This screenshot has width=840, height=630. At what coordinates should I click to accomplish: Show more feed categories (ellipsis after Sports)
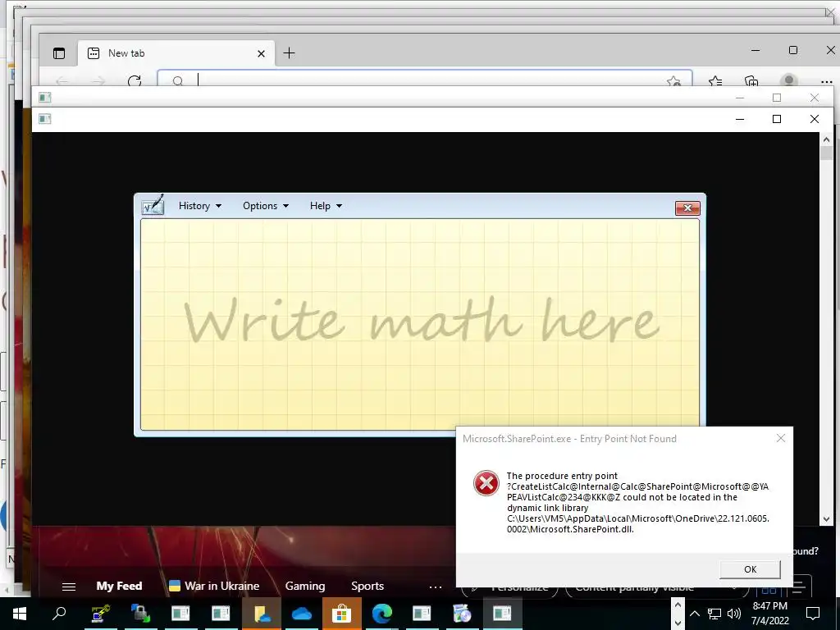(436, 587)
